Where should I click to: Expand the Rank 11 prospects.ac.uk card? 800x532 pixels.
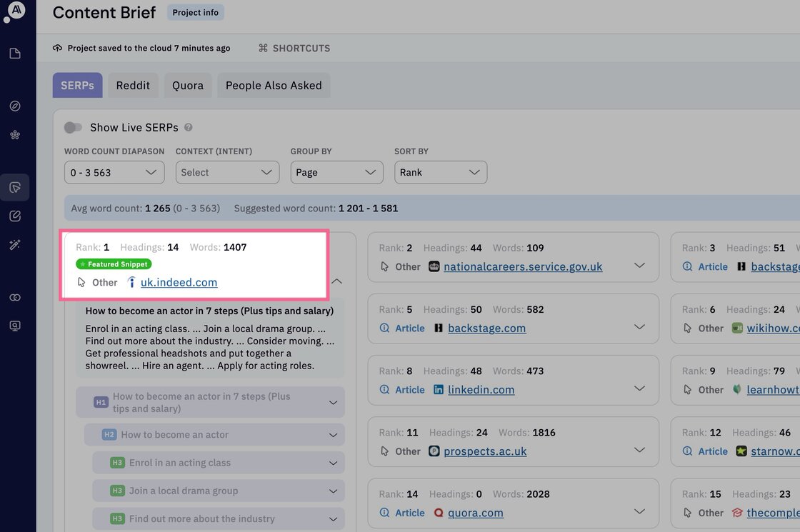pos(639,450)
